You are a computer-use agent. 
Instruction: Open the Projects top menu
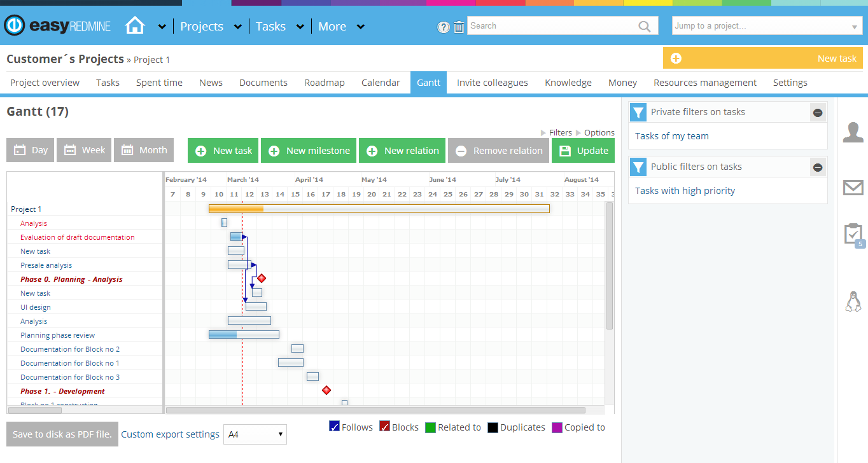click(202, 26)
